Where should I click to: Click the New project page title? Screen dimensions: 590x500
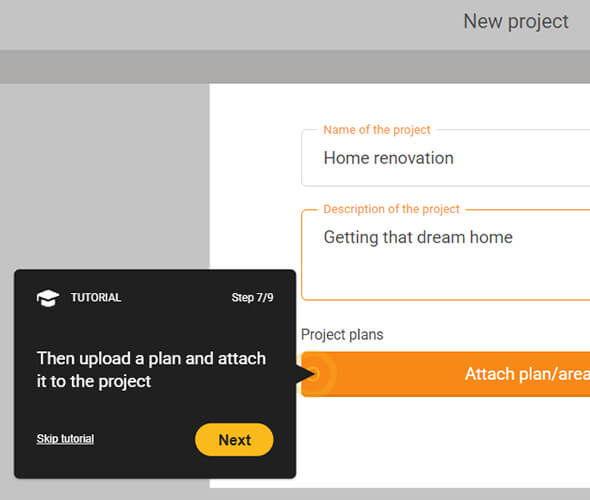point(516,22)
